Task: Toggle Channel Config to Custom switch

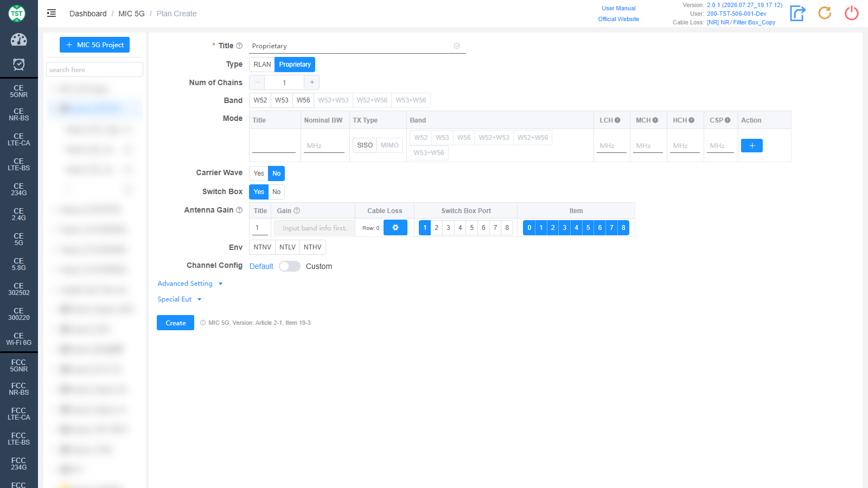Action: pyautogui.click(x=290, y=266)
